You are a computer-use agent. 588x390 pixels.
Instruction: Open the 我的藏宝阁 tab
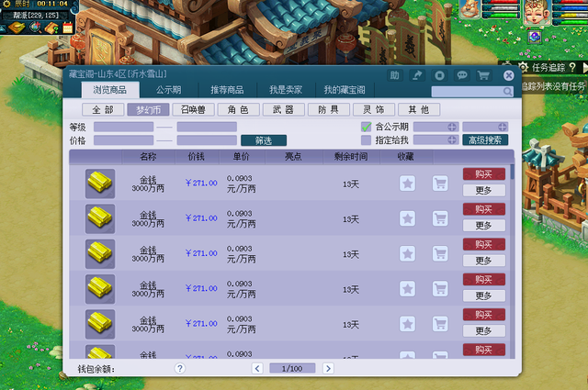345,90
